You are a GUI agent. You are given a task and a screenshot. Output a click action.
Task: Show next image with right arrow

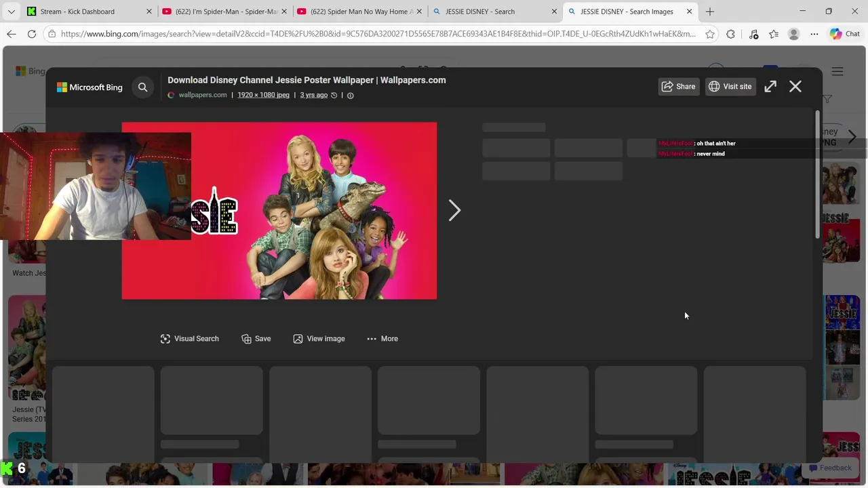454,211
